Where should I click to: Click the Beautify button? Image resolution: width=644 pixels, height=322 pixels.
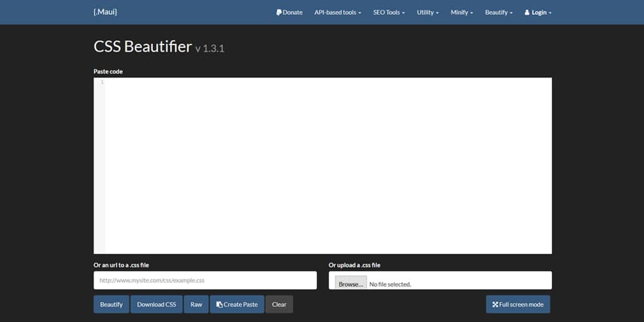[111, 305]
